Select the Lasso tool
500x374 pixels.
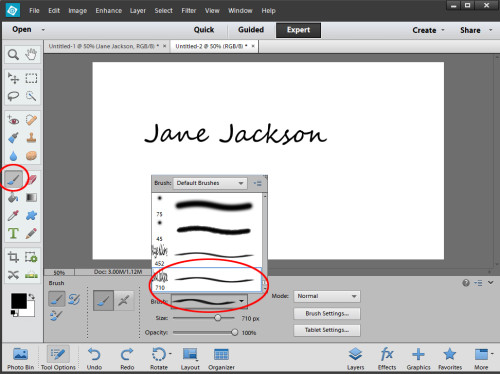coord(13,96)
